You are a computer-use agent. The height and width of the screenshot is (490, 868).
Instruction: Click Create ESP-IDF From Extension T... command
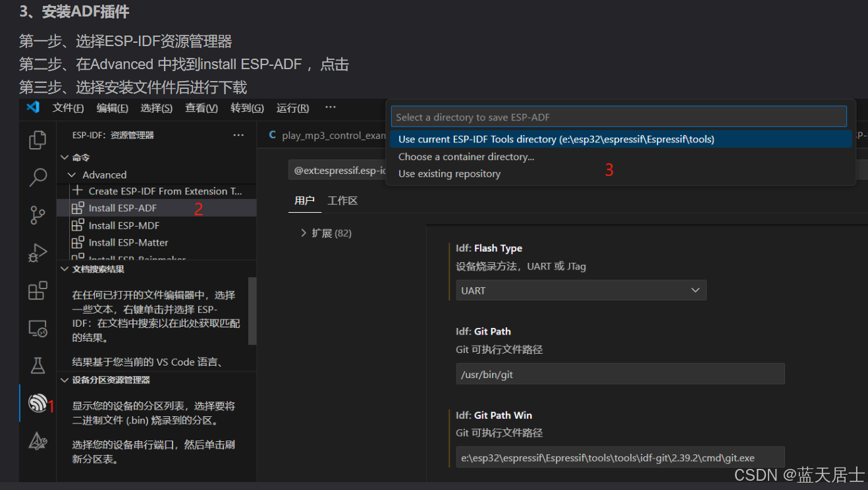pyautogui.click(x=165, y=191)
